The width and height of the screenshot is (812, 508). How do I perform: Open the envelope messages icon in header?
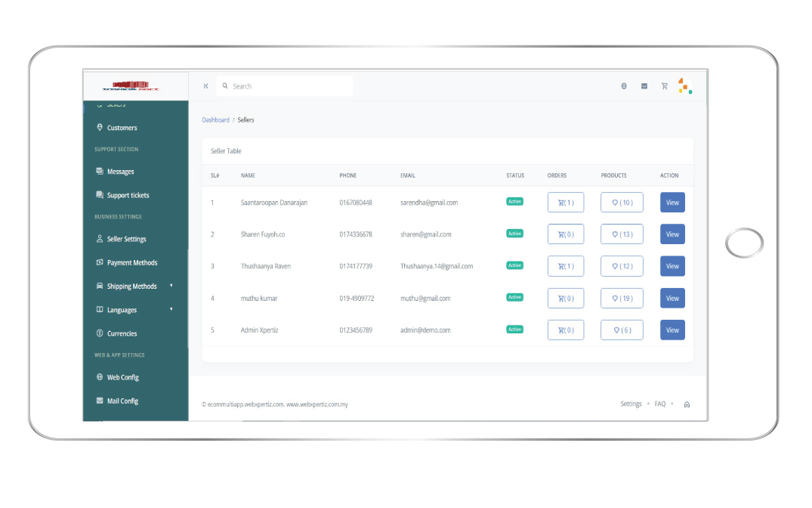click(644, 86)
